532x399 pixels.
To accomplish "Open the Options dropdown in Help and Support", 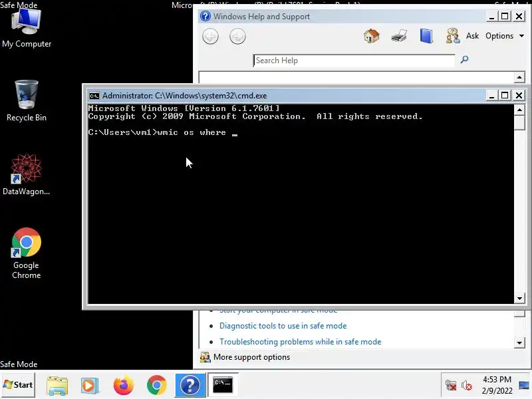I will pyautogui.click(x=505, y=36).
